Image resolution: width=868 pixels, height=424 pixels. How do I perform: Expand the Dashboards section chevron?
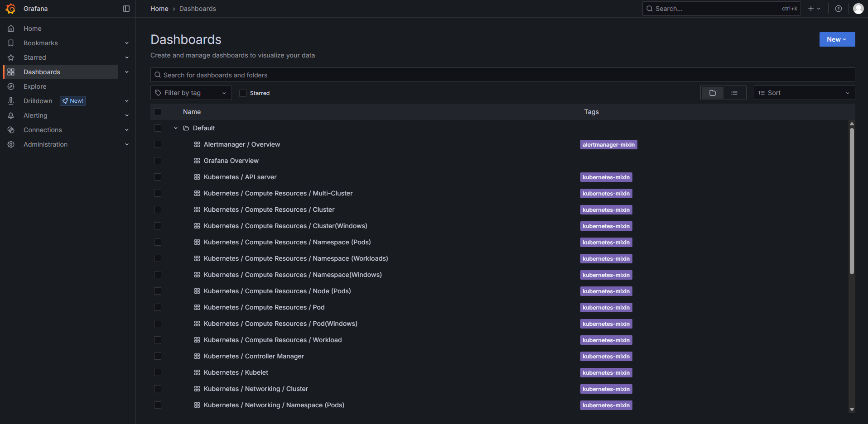click(x=127, y=72)
